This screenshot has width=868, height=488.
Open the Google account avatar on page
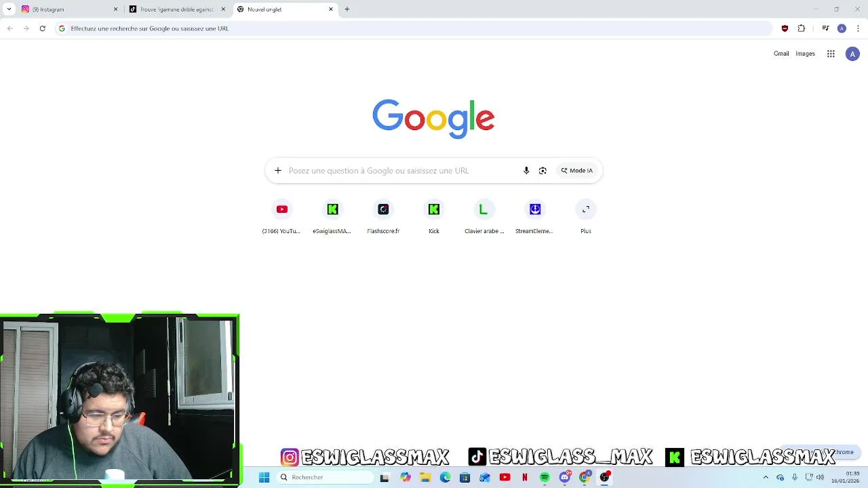pos(852,54)
